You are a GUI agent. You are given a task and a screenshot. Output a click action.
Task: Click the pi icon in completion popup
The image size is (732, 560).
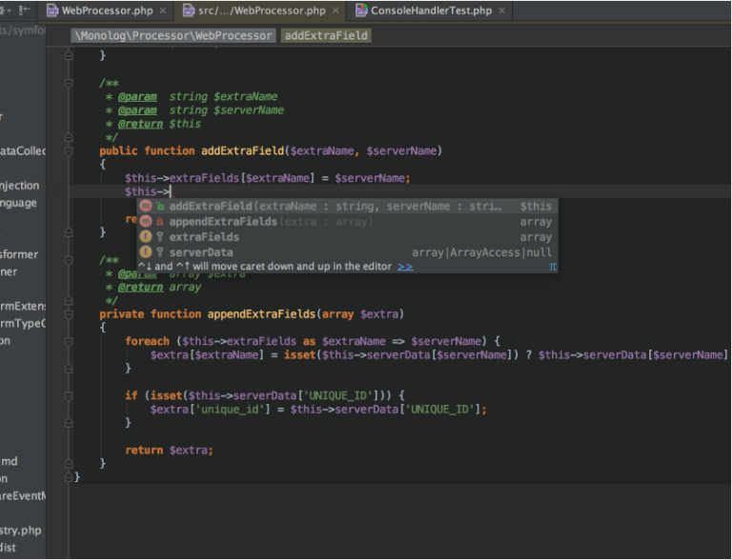click(552, 267)
